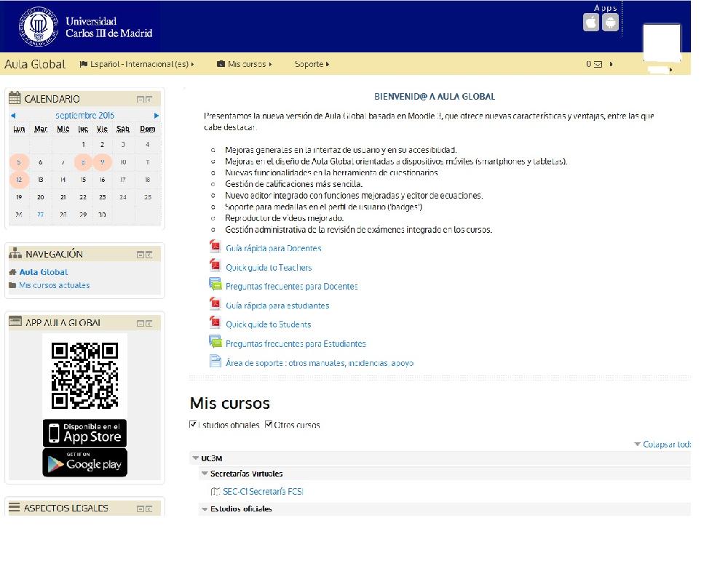Click the Aula Global brand title
Image resolution: width=728 pixels, height=582 pixels.
pos(35,64)
